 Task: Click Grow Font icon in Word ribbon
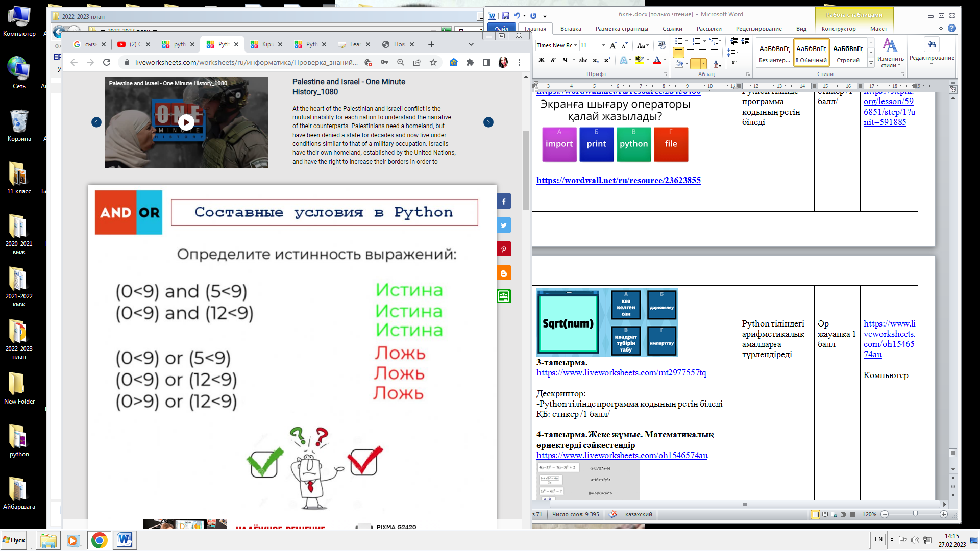[x=613, y=45]
